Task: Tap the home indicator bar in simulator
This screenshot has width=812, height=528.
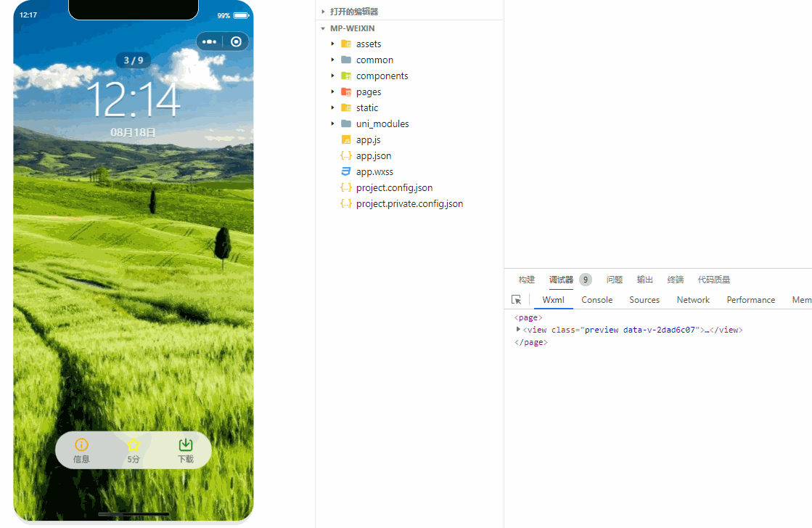Action: coord(134,514)
